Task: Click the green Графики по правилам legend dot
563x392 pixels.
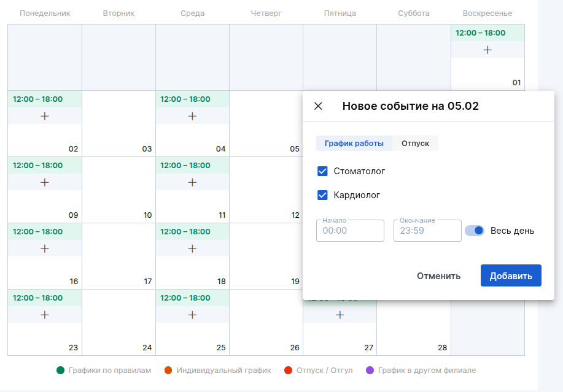Action: point(60,370)
